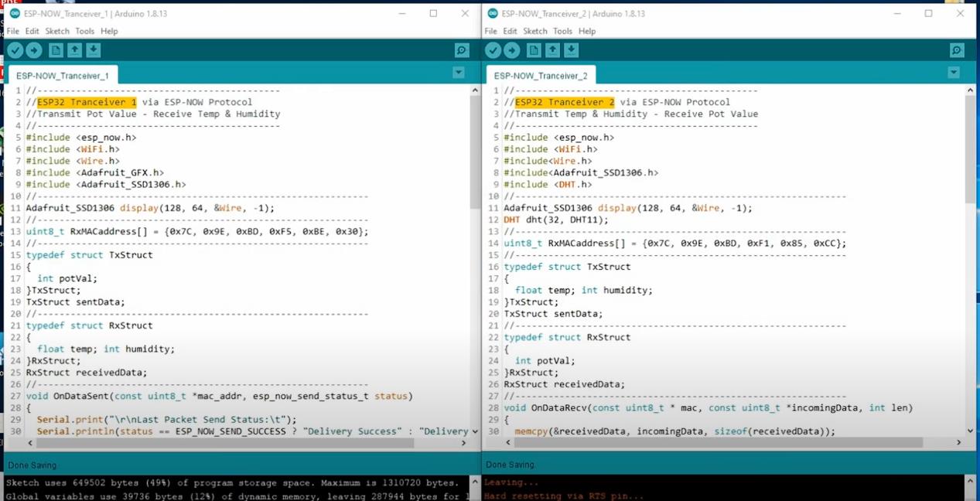Viewport: 980px width, 501px height.
Task: Open Help menu in Tranceiver_1 window
Action: [x=109, y=31]
